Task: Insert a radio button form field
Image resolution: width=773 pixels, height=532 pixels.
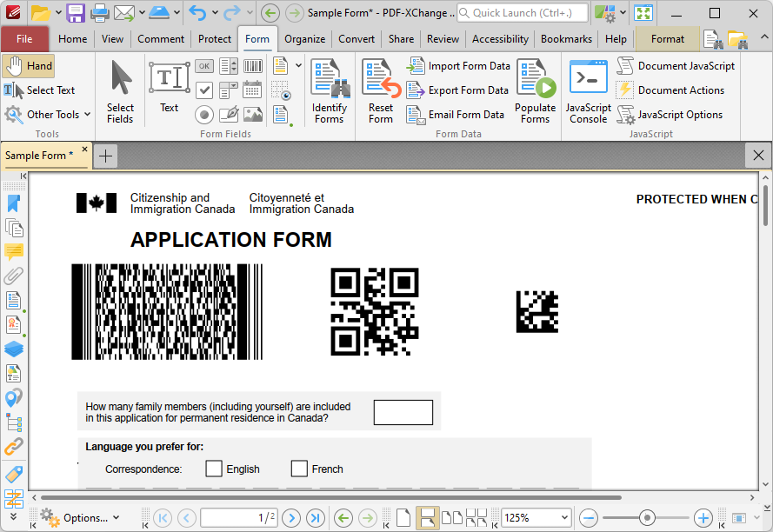Action: click(204, 115)
